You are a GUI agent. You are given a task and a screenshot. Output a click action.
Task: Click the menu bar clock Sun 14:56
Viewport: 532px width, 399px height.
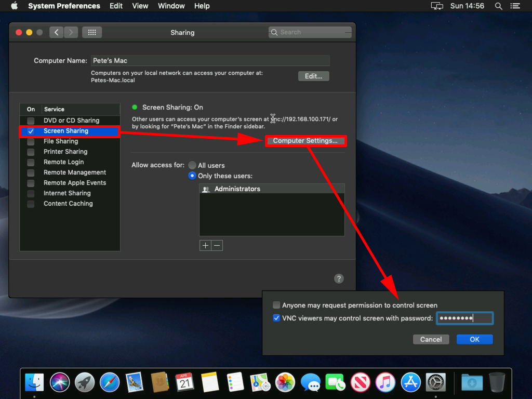[x=467, y=6]
